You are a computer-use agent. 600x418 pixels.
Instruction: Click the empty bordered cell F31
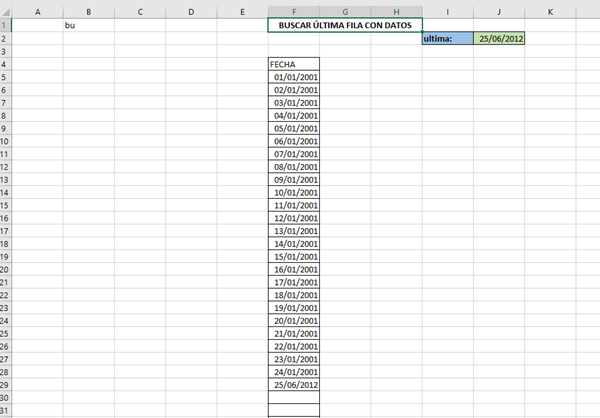point(294,410)
